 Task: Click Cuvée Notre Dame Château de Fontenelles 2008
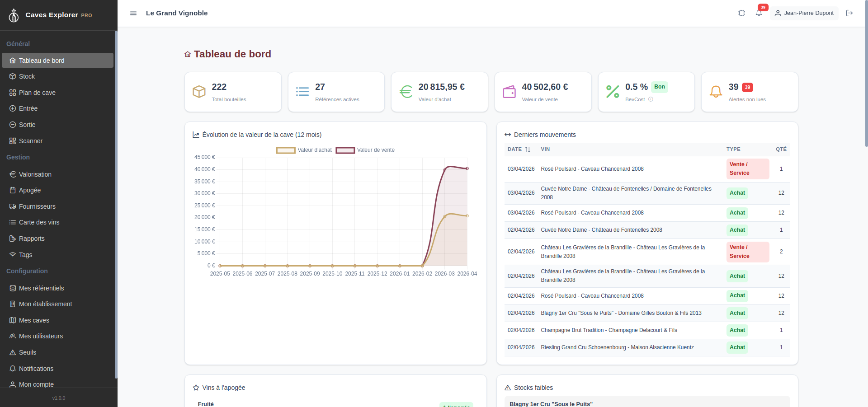click(x=647, y=230)
